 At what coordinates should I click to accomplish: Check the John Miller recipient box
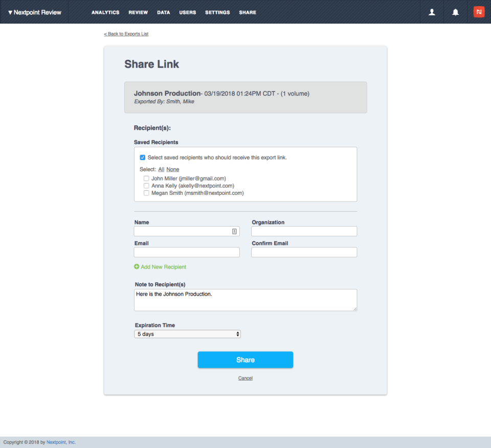tap(146, 178)
